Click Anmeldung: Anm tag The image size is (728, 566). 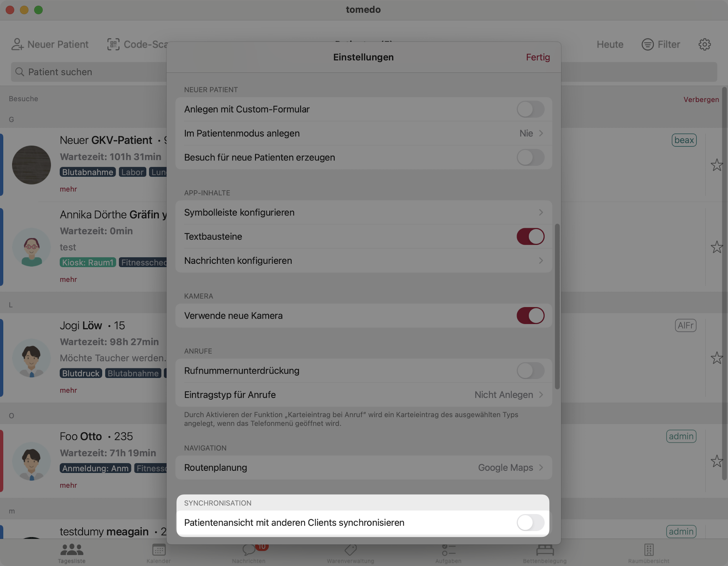point(95,468)
